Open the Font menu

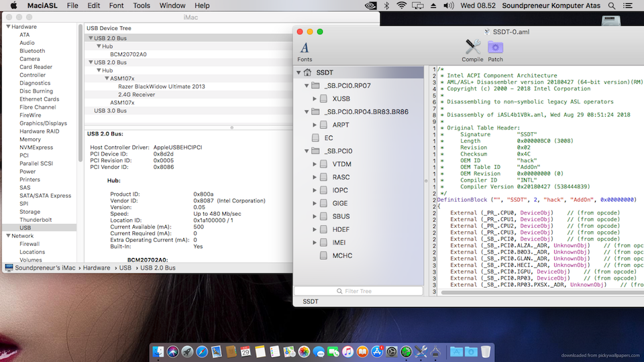coord(116,6)
